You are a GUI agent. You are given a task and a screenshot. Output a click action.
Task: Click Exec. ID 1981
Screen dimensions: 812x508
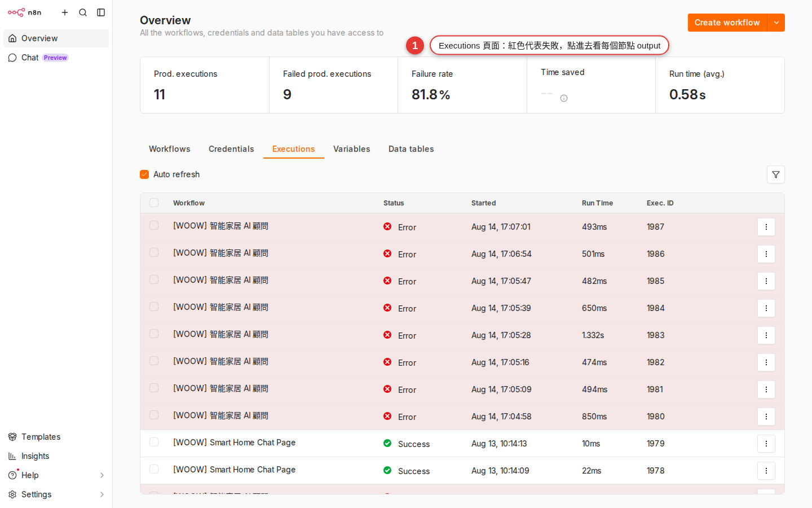655,389
